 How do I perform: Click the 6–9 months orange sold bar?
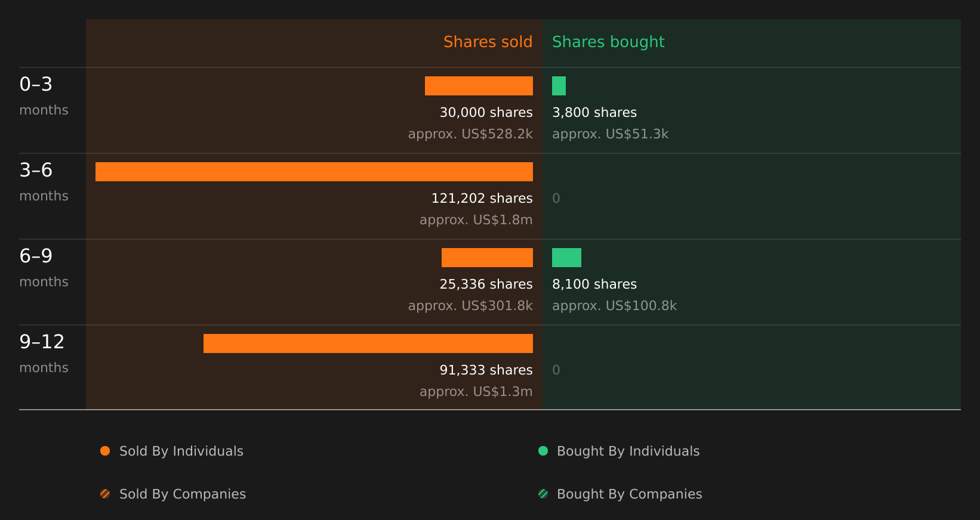(487, 258)
